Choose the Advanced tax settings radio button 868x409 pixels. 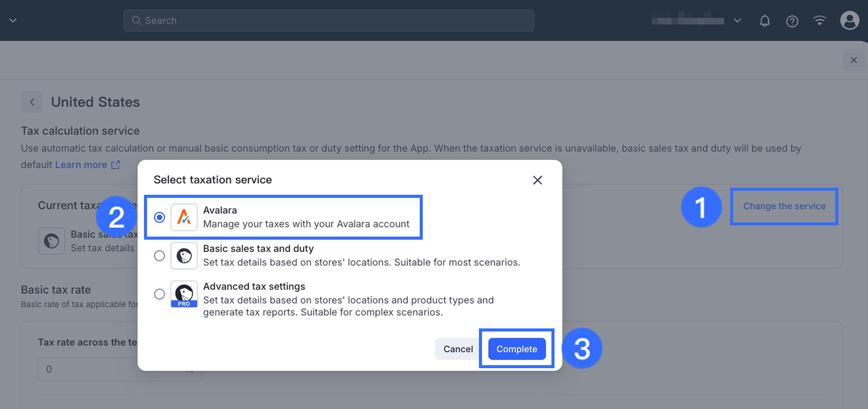pyautogui.click(x=159, y=294)
